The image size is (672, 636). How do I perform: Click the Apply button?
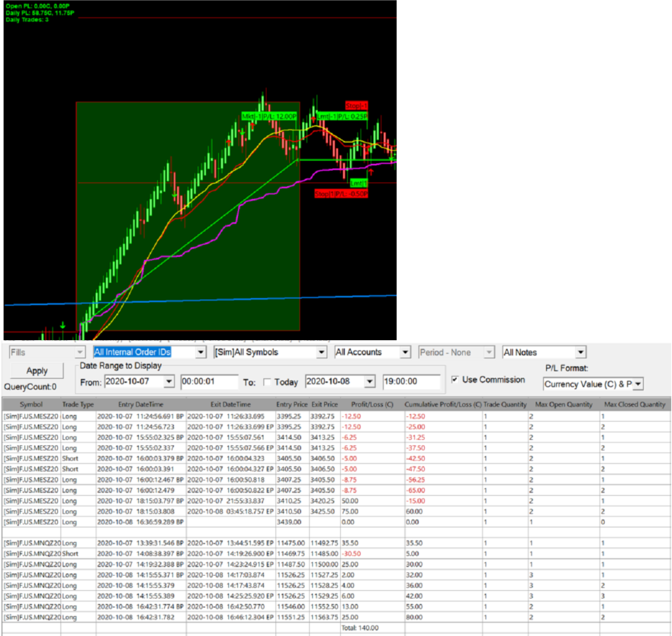coord(37,371)
